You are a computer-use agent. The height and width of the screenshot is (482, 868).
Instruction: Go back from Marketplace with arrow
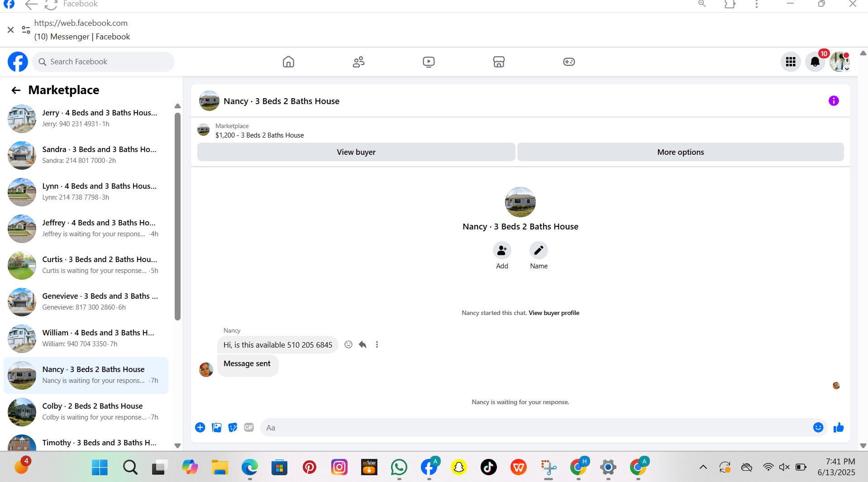(16, 90)
